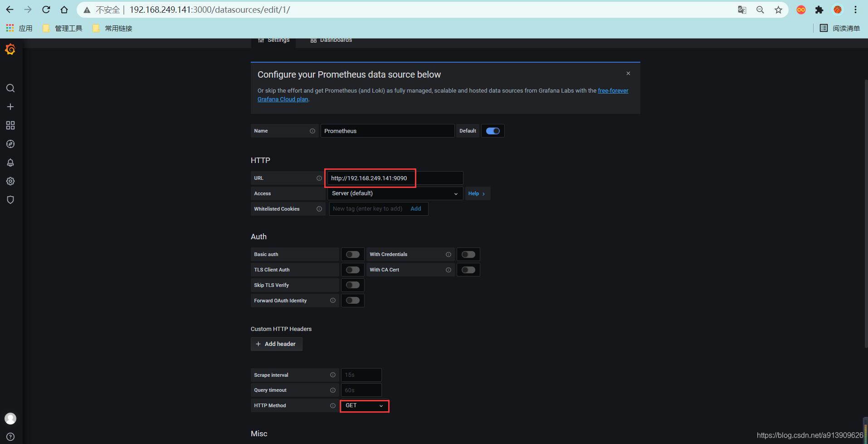868x444 pixels.
Task: Enable Basic auth toggle
Action: click(353, 254)
